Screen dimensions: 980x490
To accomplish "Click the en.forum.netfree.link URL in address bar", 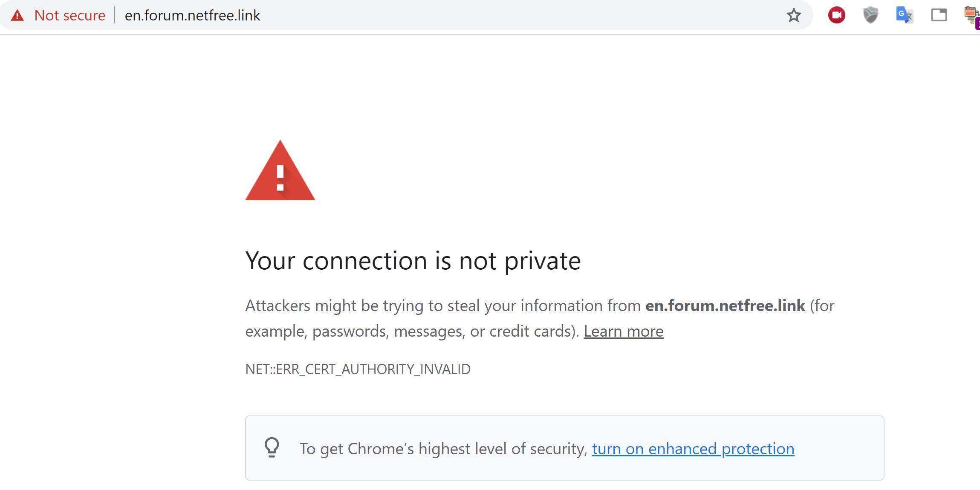I will coord(192,16).
